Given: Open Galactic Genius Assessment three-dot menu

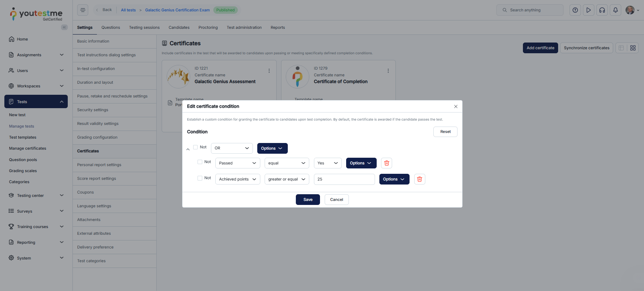Looking at the screenshot, I should click(x=269, y=71).
